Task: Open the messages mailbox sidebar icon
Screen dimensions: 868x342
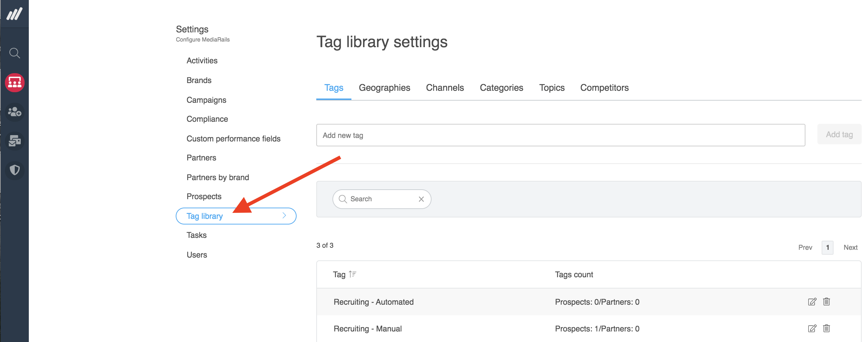Action: 14,141
